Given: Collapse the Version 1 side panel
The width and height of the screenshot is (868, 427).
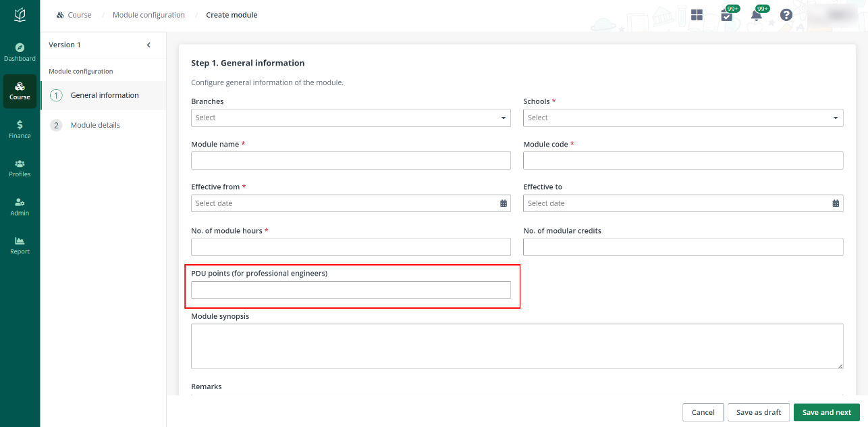Looking at the screenshot, I should coord(148,45).
